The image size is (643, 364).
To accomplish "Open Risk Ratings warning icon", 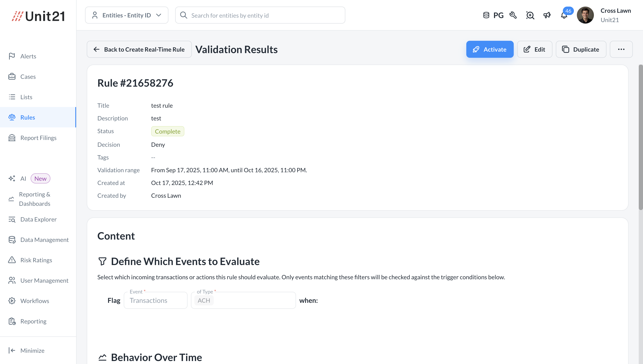I will (x=12, y=260).
